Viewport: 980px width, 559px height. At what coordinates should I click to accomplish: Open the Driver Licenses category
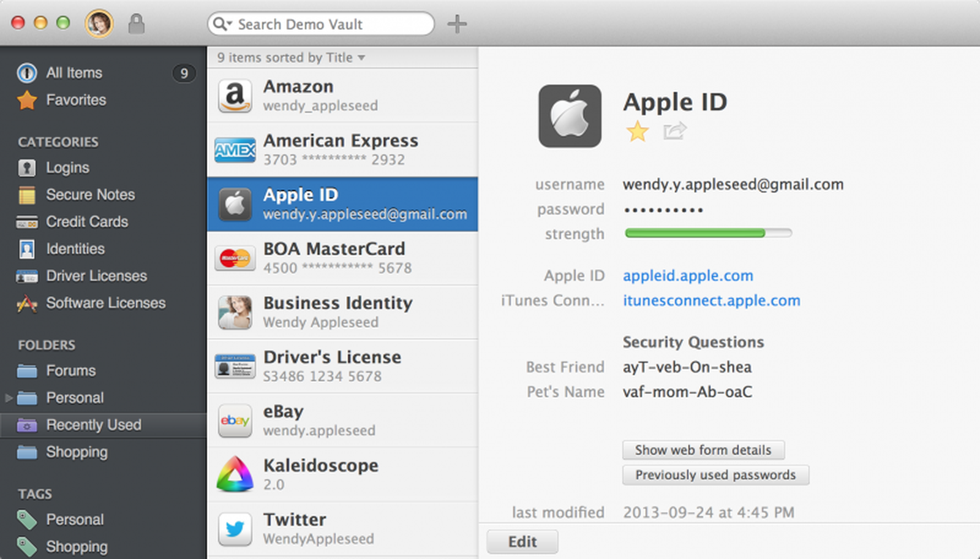pos(96,276)
